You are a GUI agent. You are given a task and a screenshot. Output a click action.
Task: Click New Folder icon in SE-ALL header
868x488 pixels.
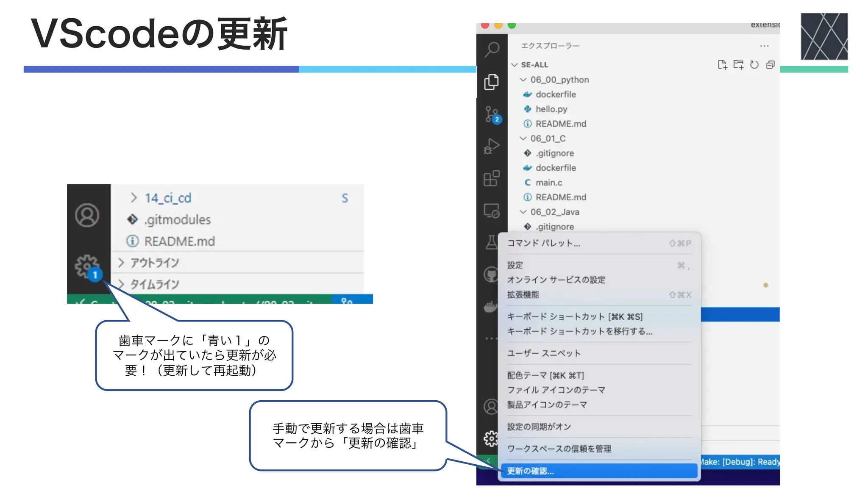[738, 64]
